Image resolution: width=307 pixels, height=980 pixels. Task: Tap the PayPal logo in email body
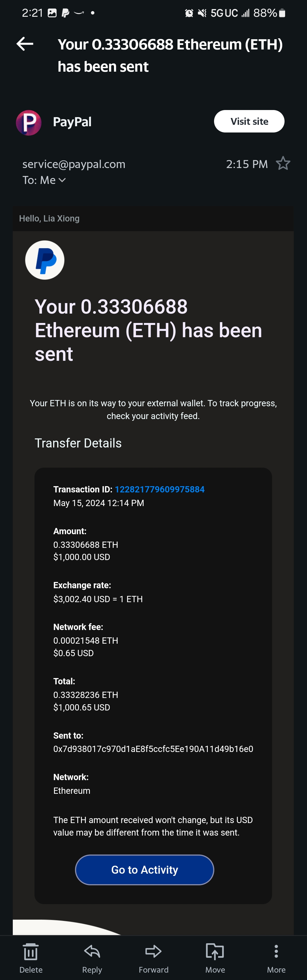pos(45,260)
